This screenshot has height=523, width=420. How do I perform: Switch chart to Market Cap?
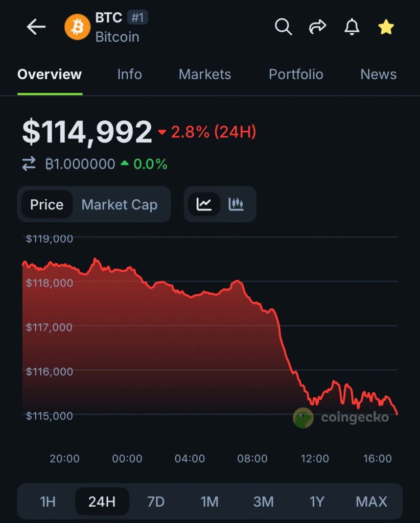(x=120, y=204)
